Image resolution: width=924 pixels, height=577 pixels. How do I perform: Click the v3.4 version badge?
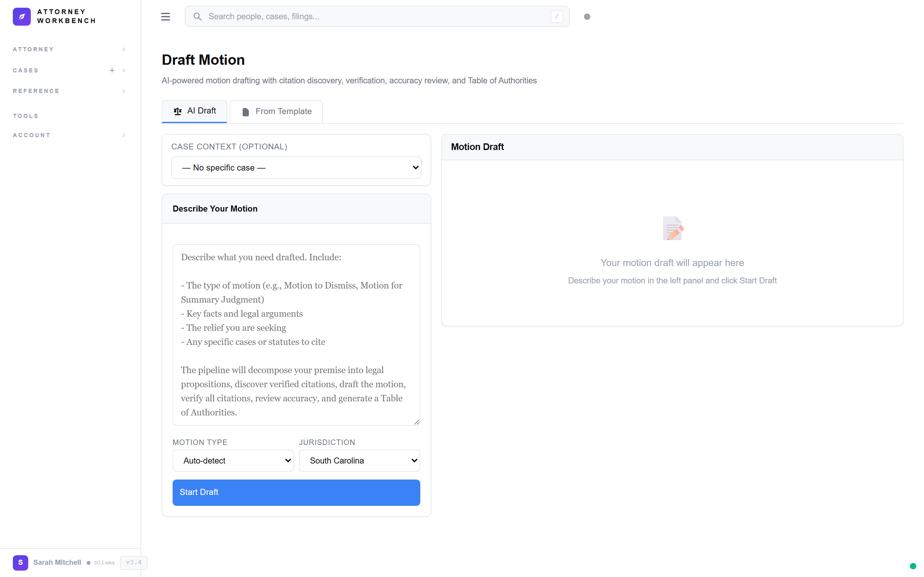coord(133,563)
